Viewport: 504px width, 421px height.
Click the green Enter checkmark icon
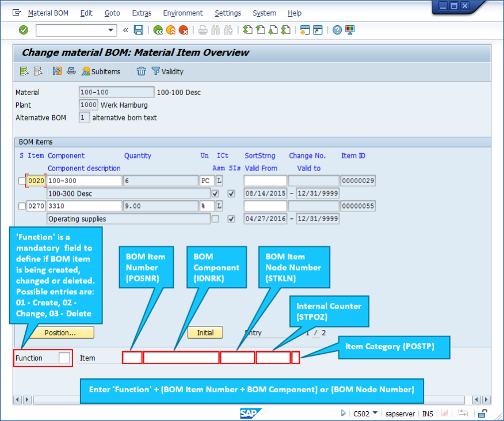(x=24, y=30)
